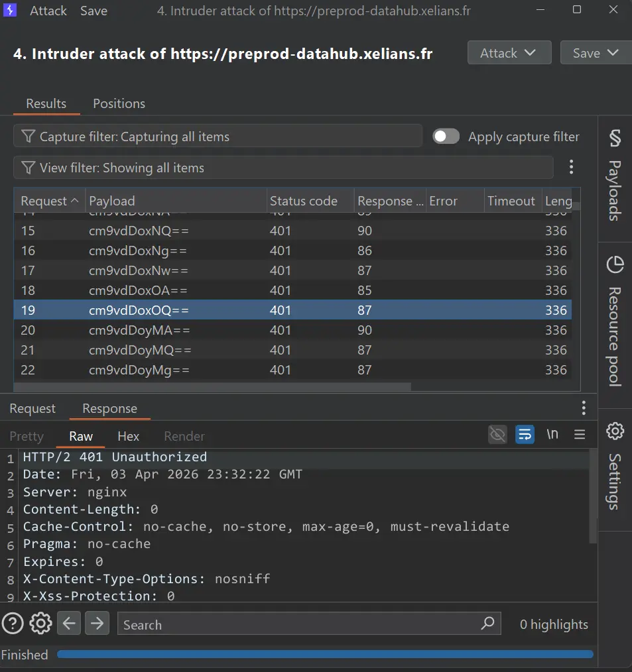The width and height of the screenshot is (632, 672).
Task: Click Save in the top menu bar
Action: [x=94, y=11]
